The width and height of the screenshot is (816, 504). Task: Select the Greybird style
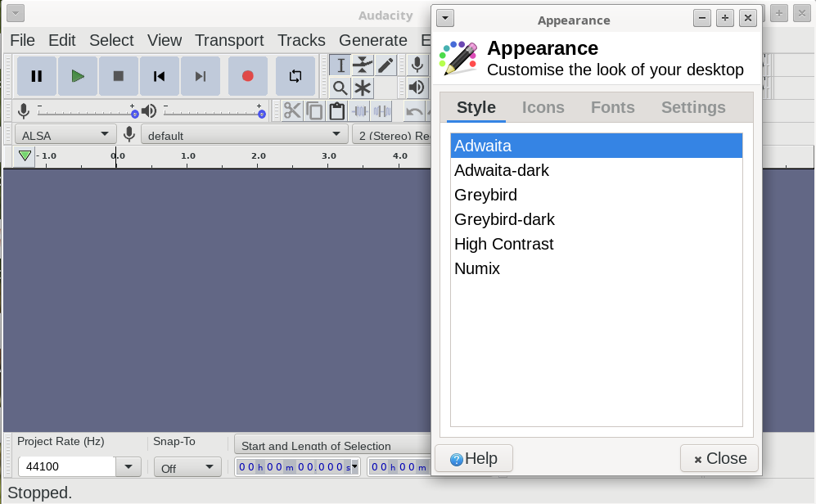coord(597,195)
